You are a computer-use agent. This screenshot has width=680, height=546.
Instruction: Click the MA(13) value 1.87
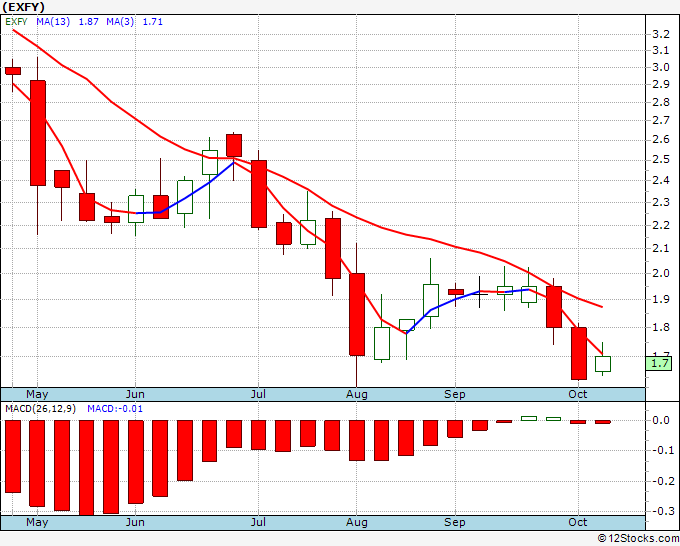(88, 22)
